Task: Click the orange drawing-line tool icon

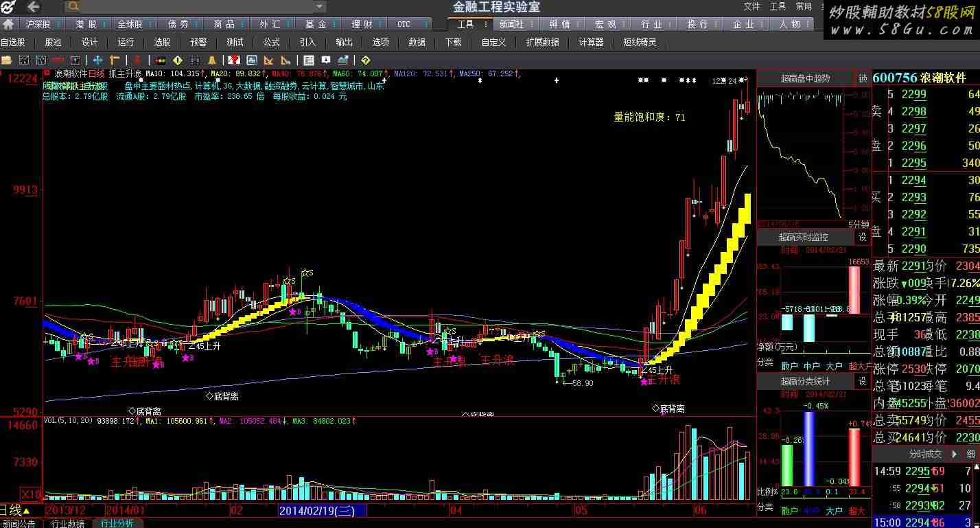Action: [x=115, y=60]
